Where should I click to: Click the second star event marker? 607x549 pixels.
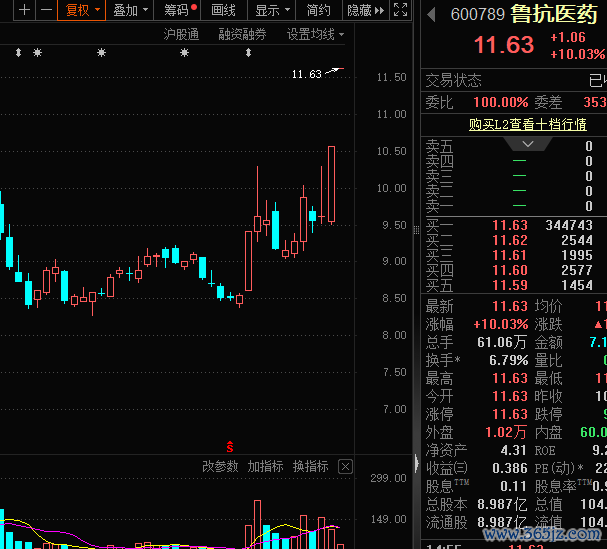pos(101,52)
